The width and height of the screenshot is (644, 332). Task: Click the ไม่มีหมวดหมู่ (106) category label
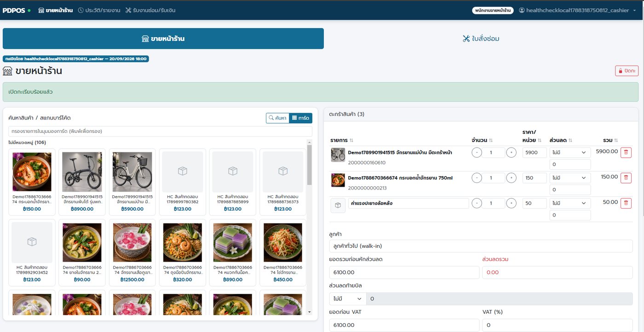(27, 143)
